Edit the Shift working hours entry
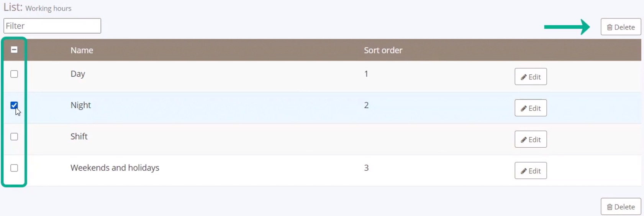 coord(531,140)
